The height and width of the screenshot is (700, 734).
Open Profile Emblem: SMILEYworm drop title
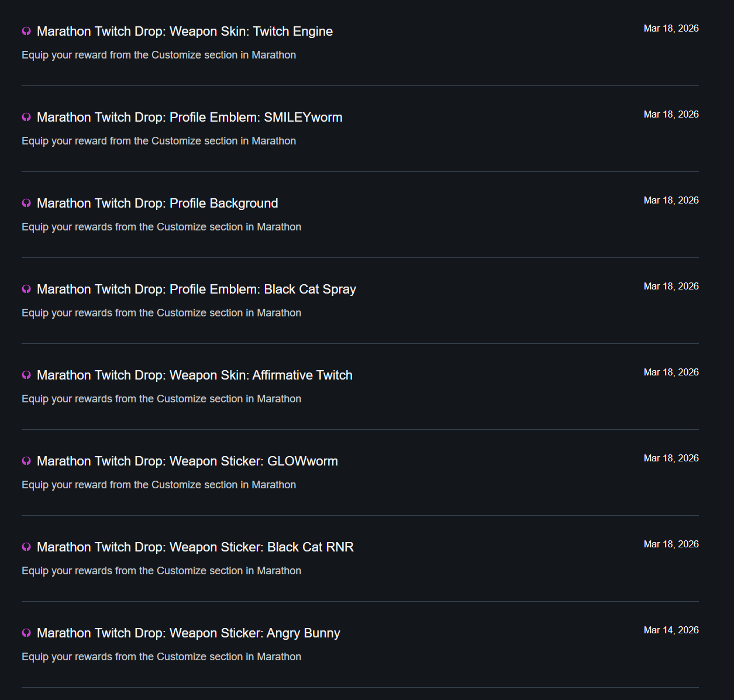[x=189, y=118]
